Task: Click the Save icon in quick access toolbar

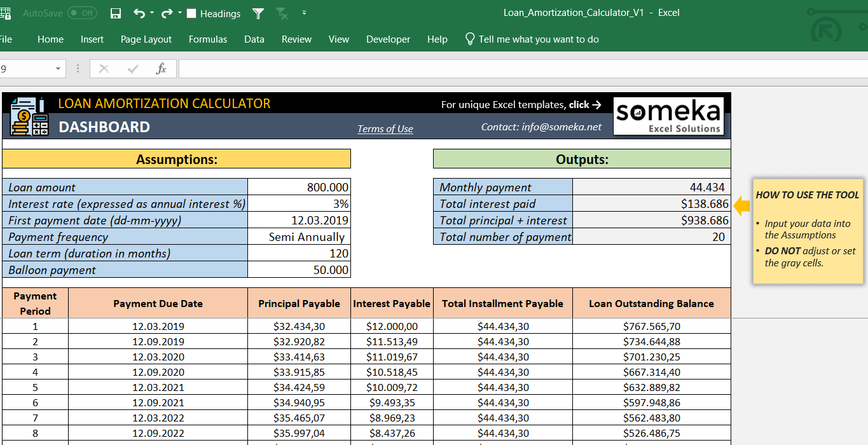Action: [116, 13]
